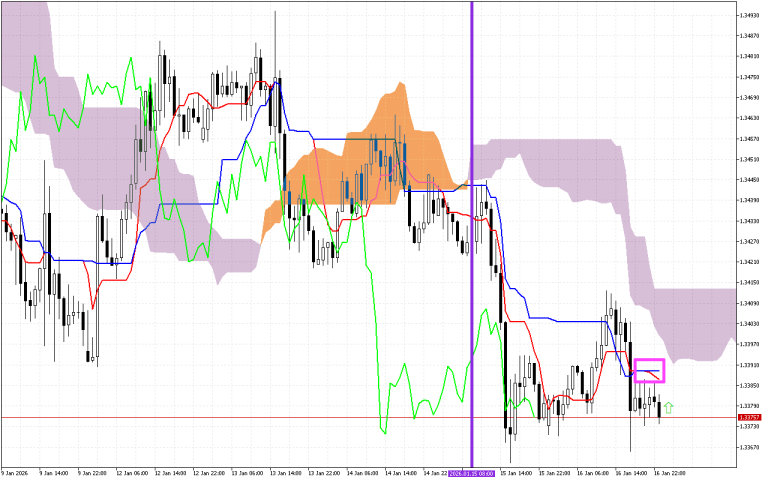This screenshot has height=480, width=768.
Task: Click the 14 Jan 06:00 time label
Action: pyautogui.click(x=362, y=474)
